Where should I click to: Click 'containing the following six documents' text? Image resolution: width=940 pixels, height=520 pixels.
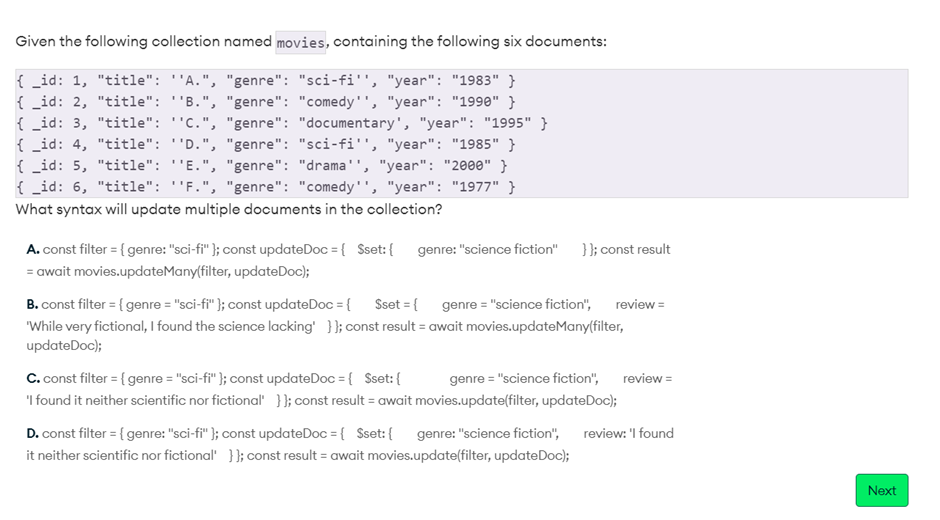coord(470,42)
